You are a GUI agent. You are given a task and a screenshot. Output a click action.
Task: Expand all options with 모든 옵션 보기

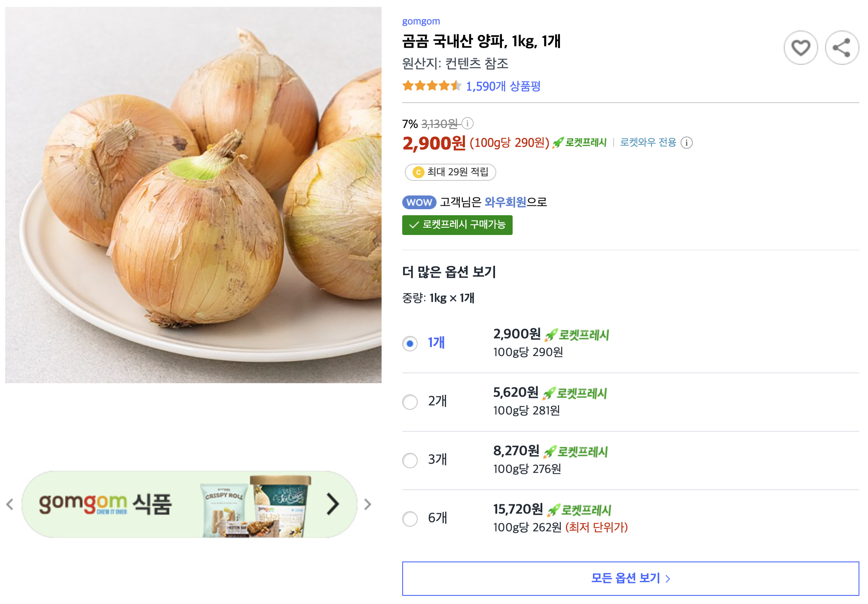point(630,578)
